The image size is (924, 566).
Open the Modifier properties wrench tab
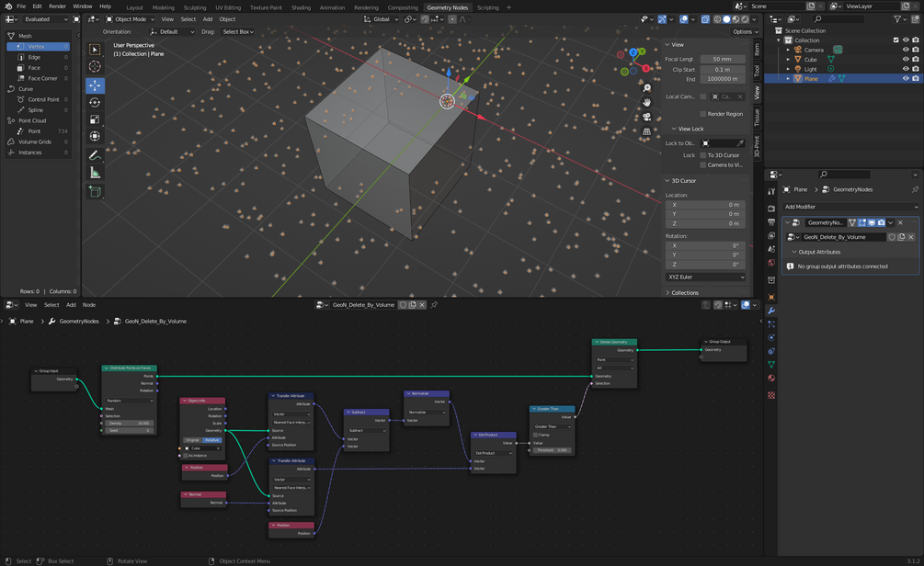[x=771, y=311]
